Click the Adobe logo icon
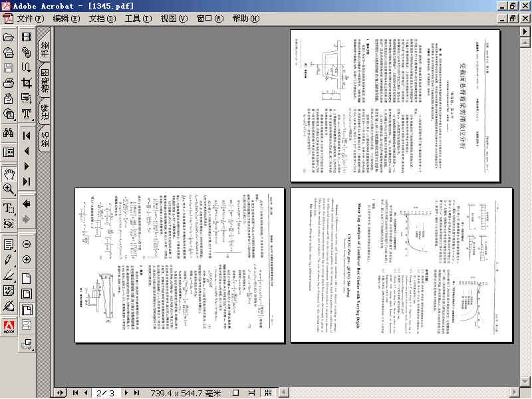The height and width of the screenshot is (399, 532). tap(9, 327)
